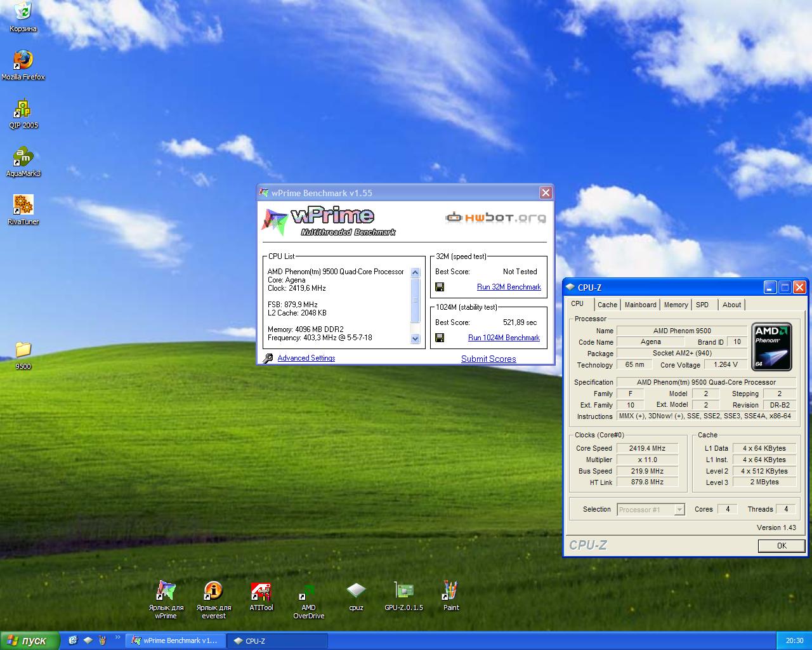The width and height of the screenshot is (812, 650).
Task: Click the Bus Speed value 219.9 MHz
Action: (x=647, y=471)
